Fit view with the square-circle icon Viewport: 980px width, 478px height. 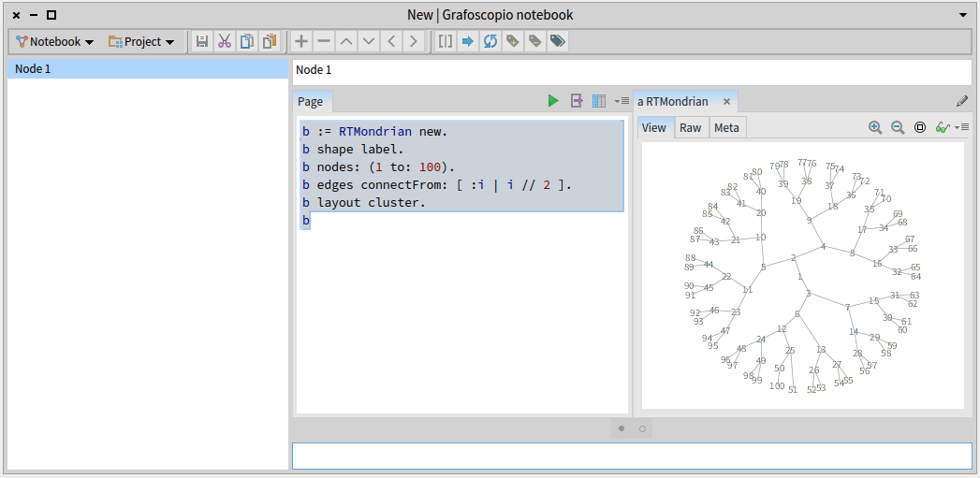[920, 127]
